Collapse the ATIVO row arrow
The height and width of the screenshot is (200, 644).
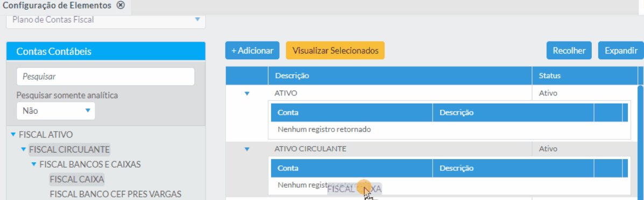[247, 93]
